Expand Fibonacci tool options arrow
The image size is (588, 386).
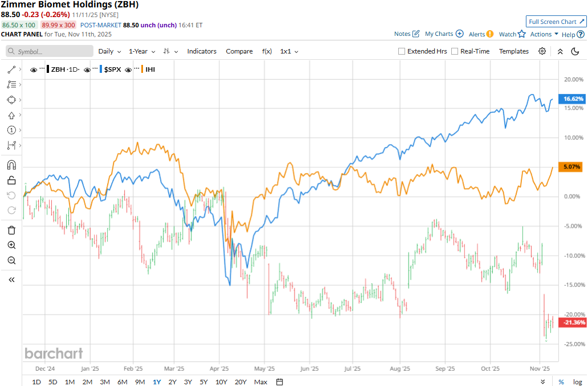click(x=20, y=85)
